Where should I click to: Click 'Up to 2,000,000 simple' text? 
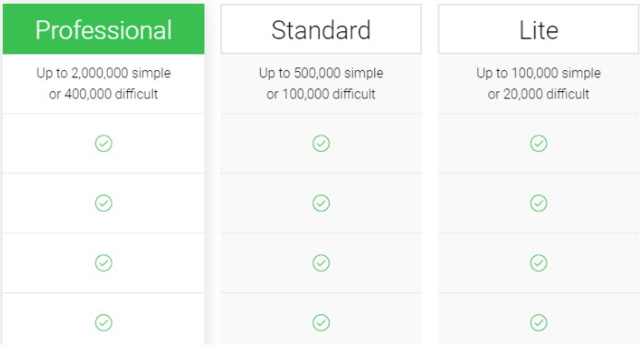click(x=103, y=73)
